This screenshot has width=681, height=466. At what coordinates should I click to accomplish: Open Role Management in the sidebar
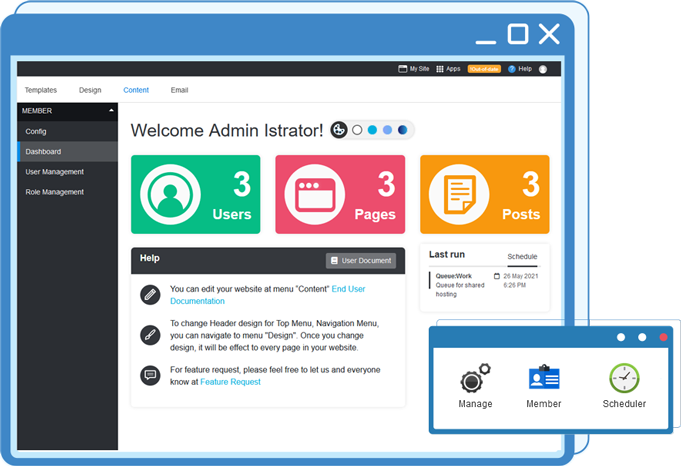pos(67,192)
